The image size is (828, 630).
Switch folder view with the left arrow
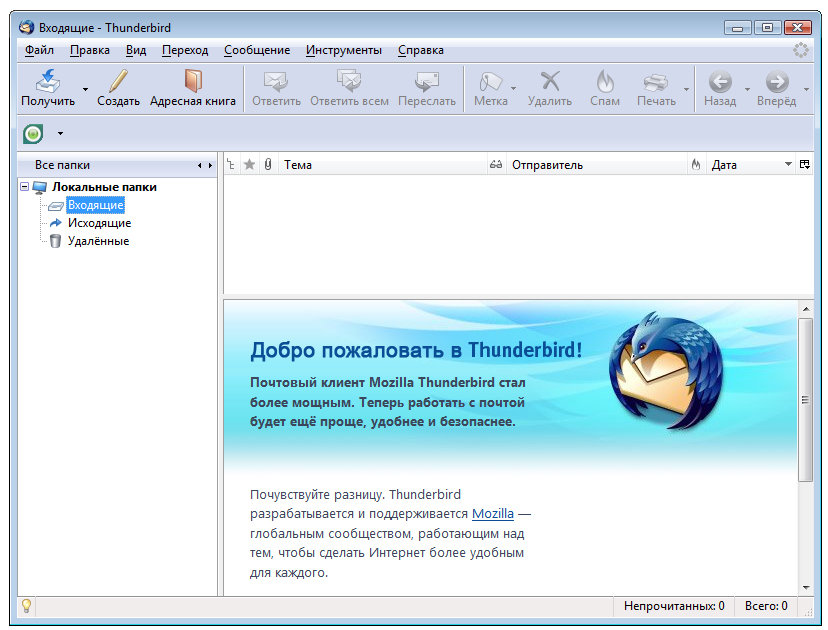click(200, 165)
